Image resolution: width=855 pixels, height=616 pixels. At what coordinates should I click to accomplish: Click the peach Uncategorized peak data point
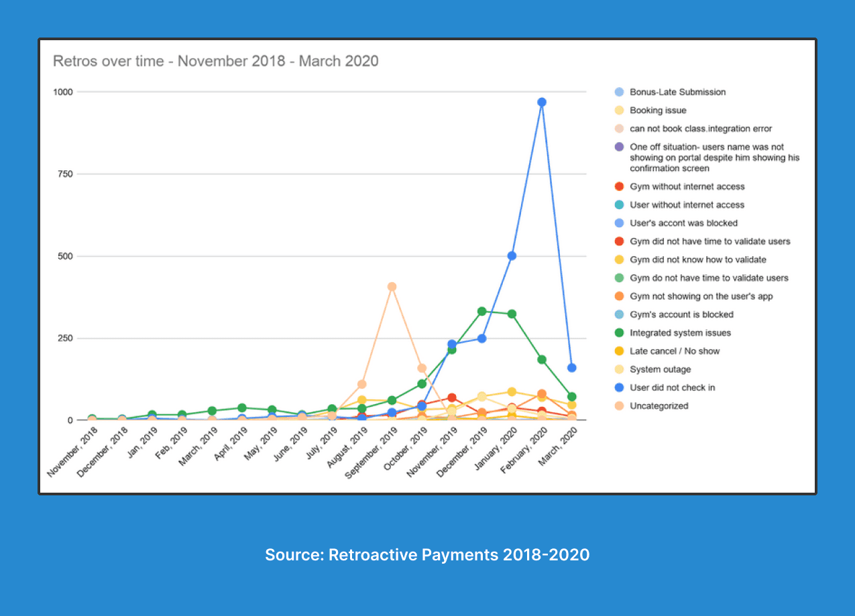tap(392, 286)
